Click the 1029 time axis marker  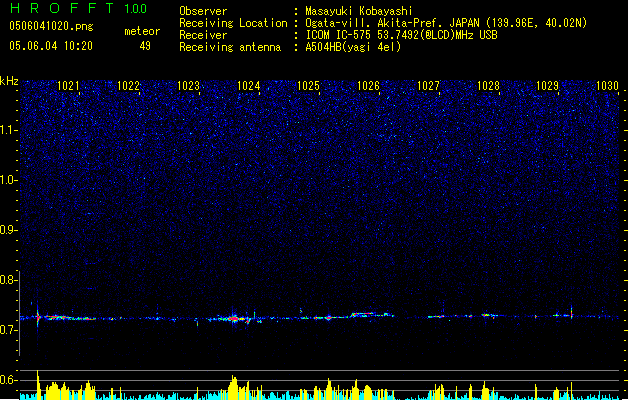548,86
